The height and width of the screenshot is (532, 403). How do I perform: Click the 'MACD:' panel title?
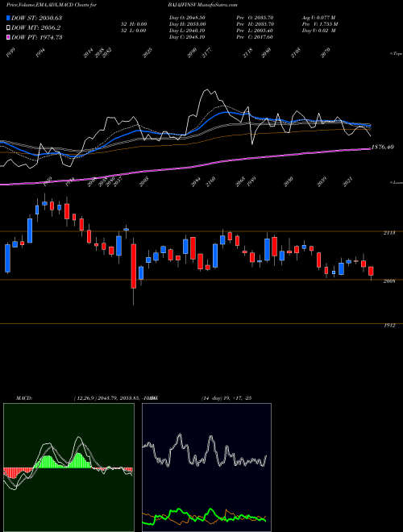(x=24, y=398)
